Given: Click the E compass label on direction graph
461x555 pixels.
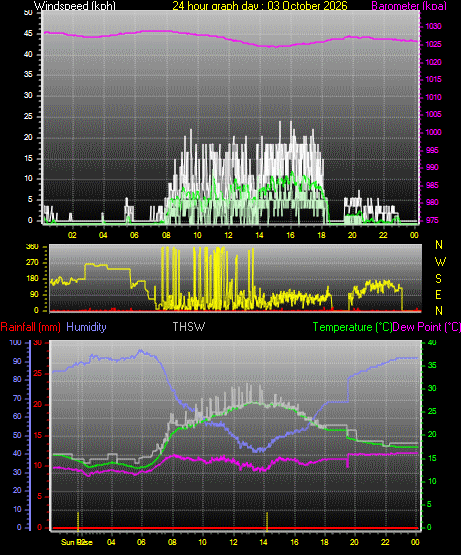Looking at the screenshot, I should [x=439, y=295].
